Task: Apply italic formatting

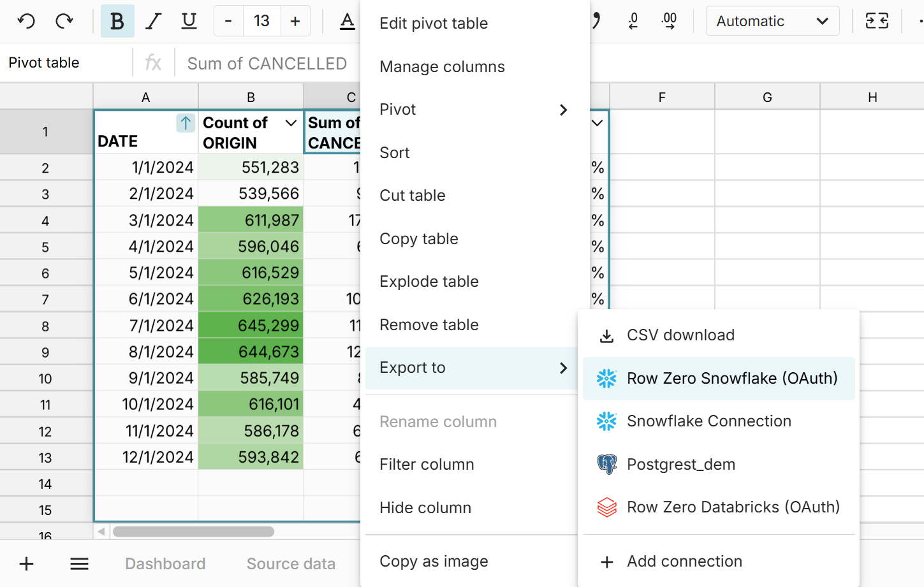Action: [153, 20]
